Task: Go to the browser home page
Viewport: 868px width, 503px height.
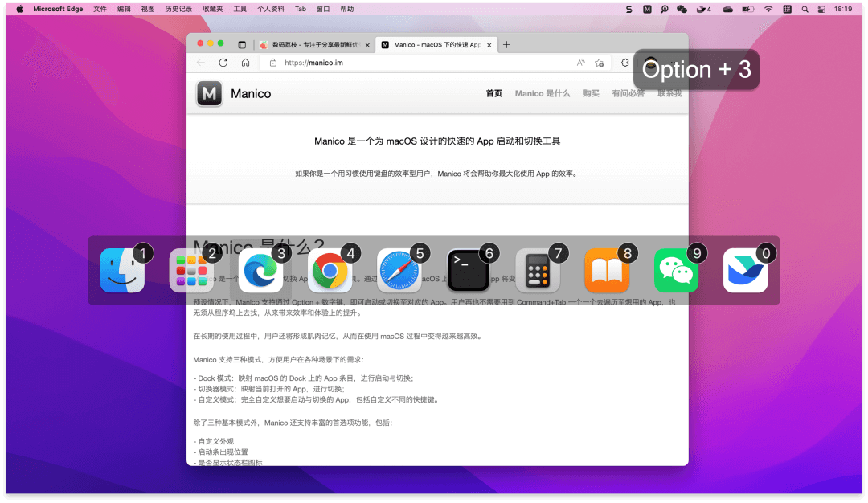Action: pyautogui.click(x=245, y=63)
